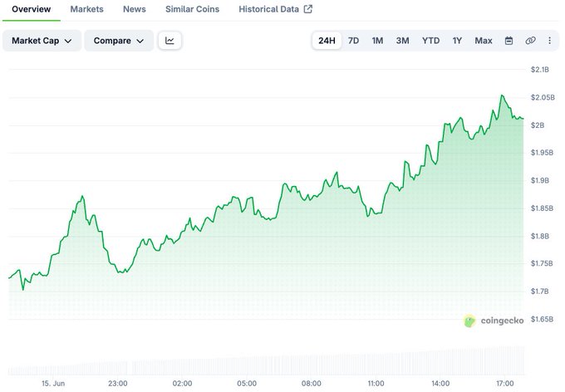Select the 1M time range
This screenshot has height=392, width=565.
pos(377,41)
